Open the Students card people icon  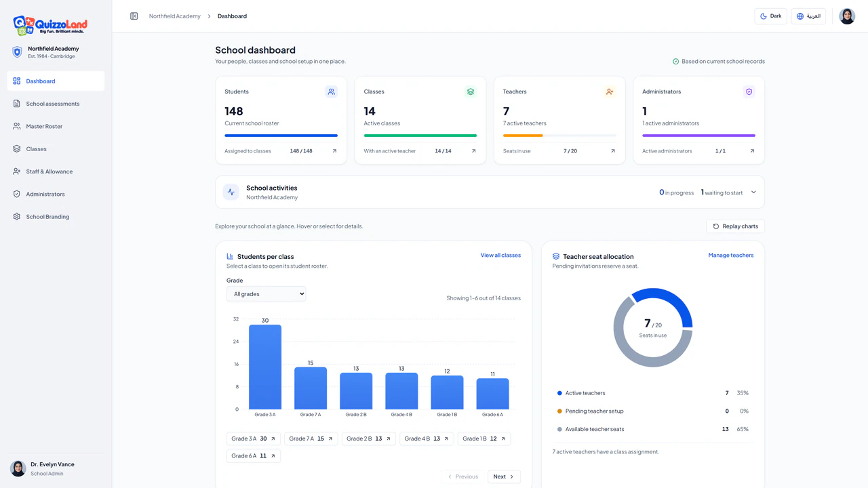(331, 91)
